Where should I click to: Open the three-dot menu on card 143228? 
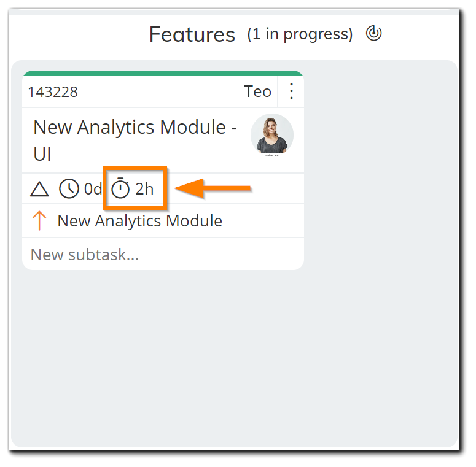(291, 91)
